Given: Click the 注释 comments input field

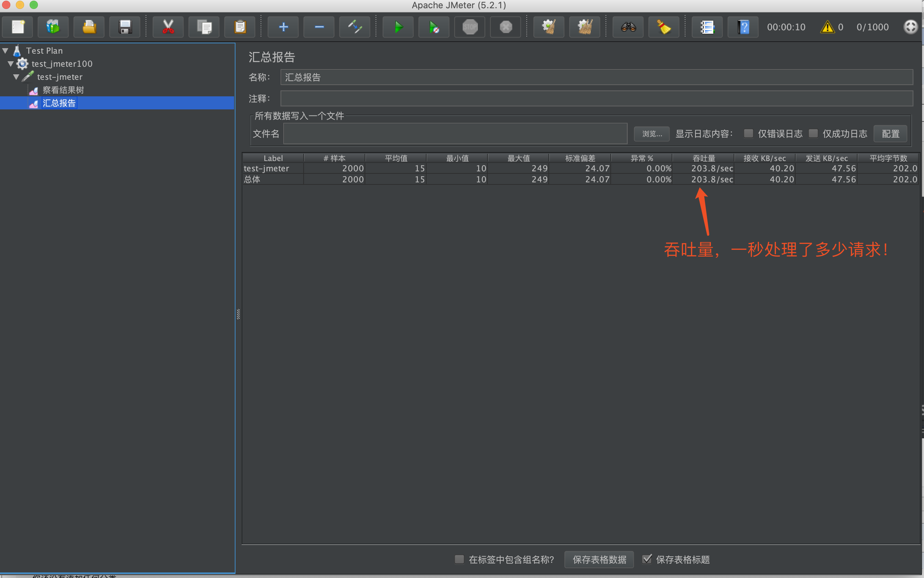Looking at the screenshot, I should tap(597, 99).
